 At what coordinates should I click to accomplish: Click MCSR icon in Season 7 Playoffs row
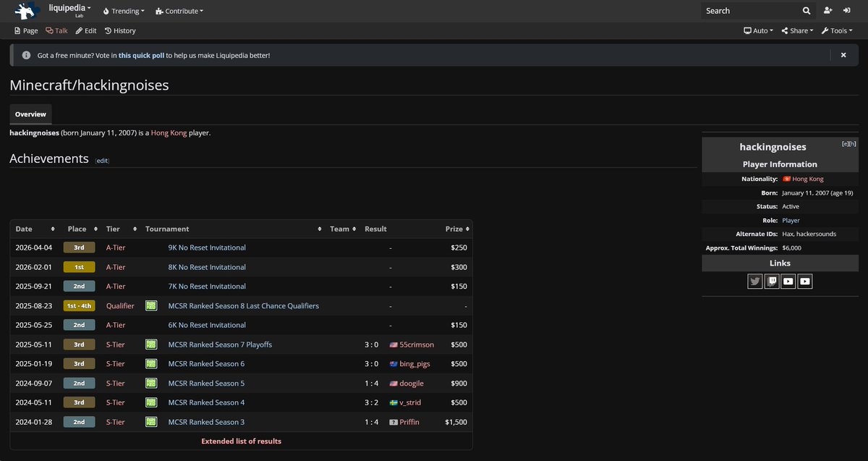(151, 344)
